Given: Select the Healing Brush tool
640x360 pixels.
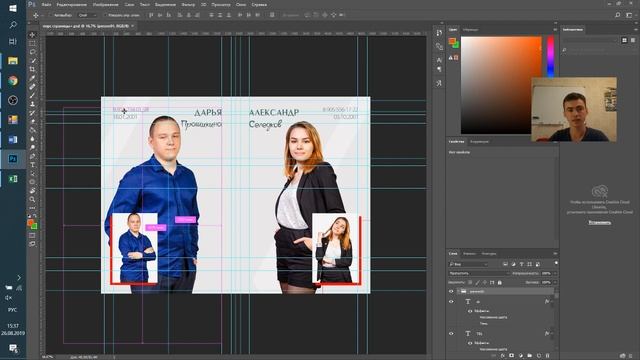Looking at the screenshot, I should (x=32, y=87).
